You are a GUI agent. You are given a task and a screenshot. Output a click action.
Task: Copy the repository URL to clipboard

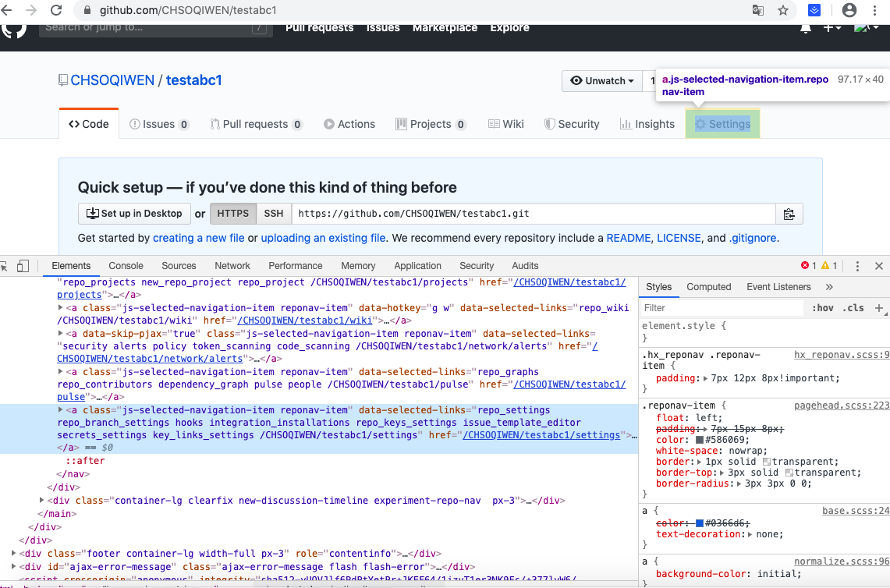[x=789, y=214]
